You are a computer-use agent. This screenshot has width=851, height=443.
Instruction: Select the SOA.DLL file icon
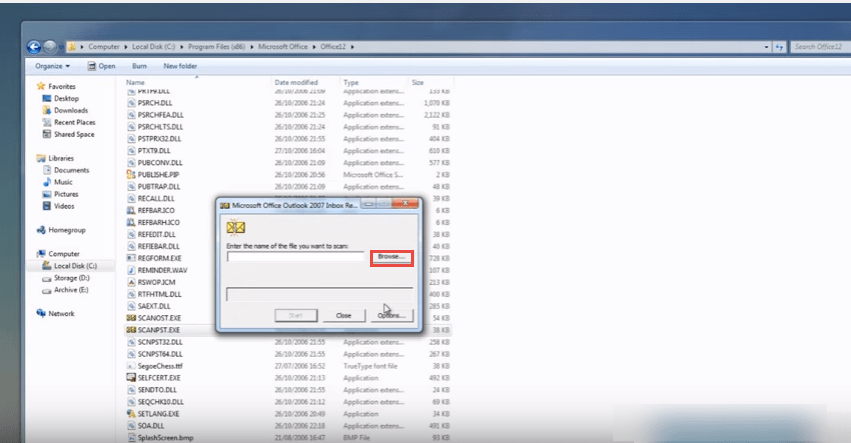click(x=131, y=426)
